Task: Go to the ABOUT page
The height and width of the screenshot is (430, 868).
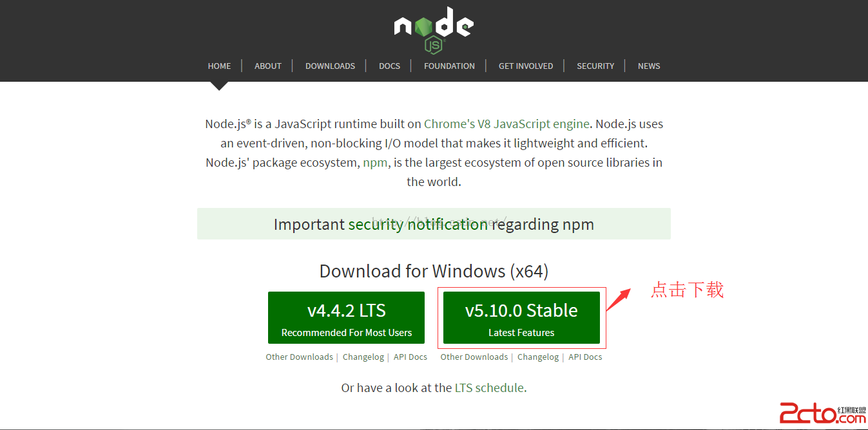Action: pos(268,66)
